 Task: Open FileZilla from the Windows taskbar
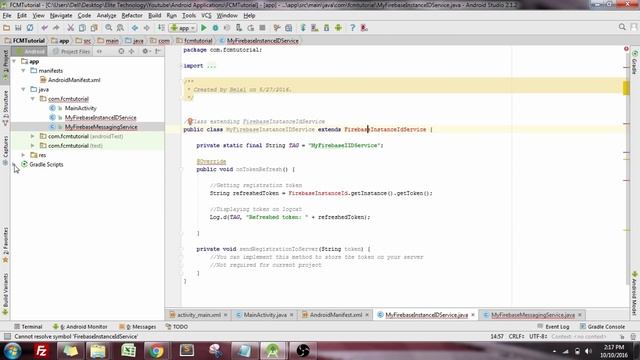[42, 351]
